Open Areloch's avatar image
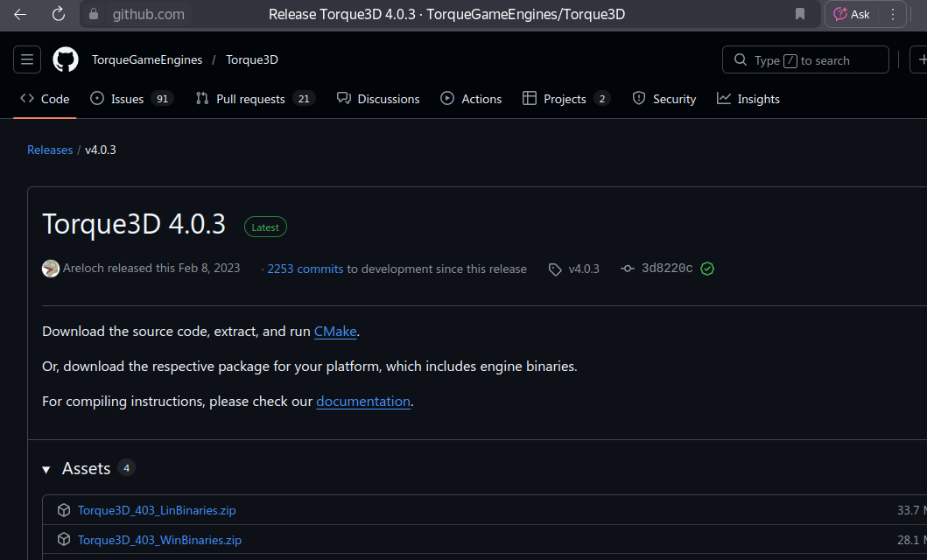Viewport: 927px width, 560px height. 51,269
